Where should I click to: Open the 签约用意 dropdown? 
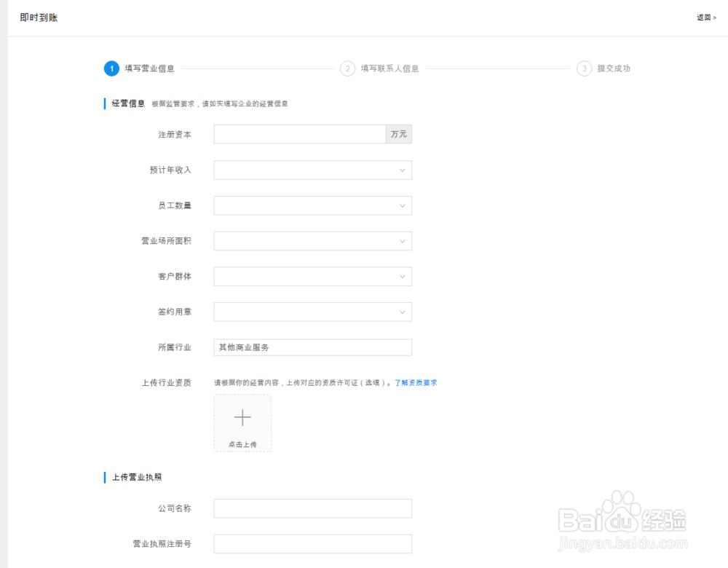click(x=403, y=312)
